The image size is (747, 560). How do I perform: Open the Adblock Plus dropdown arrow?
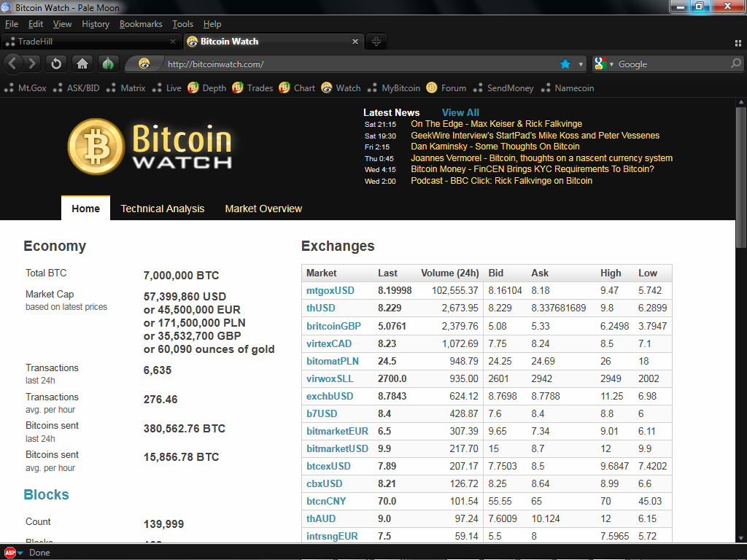point(20,553)
